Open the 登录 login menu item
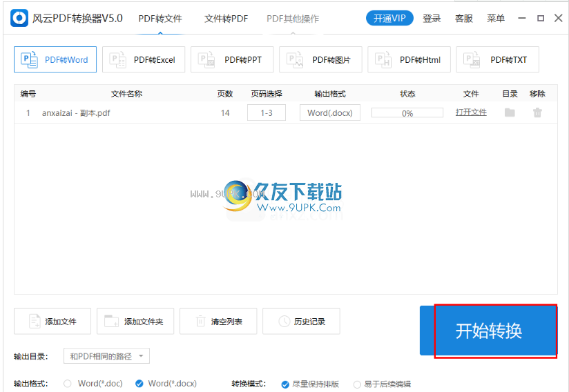 [x=432, y=18]
